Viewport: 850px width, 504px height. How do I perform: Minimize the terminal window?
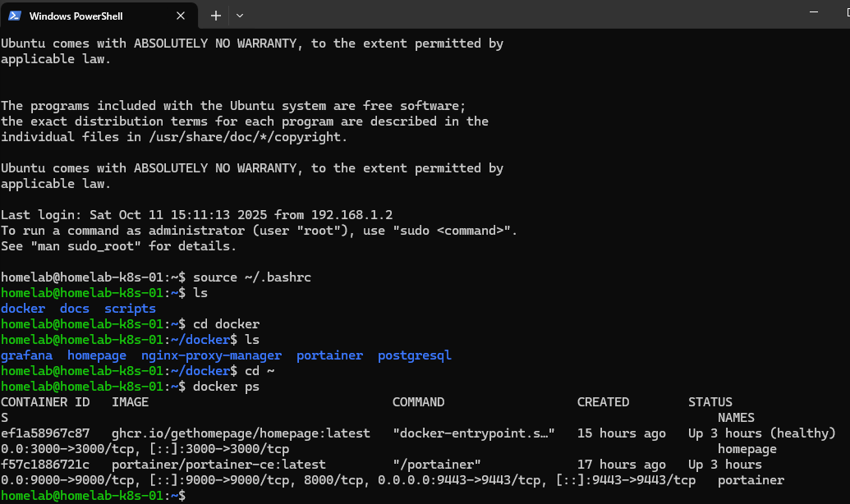click(814, 12)
